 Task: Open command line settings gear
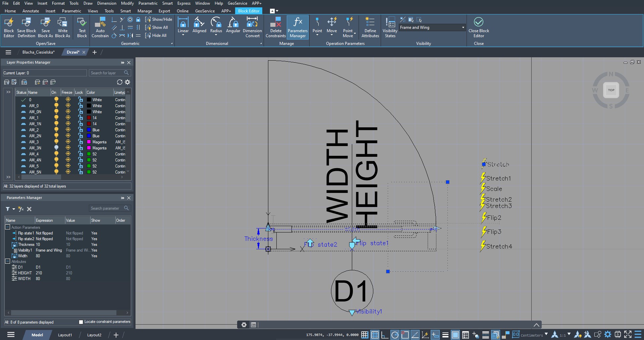click(x=244, y=325)
